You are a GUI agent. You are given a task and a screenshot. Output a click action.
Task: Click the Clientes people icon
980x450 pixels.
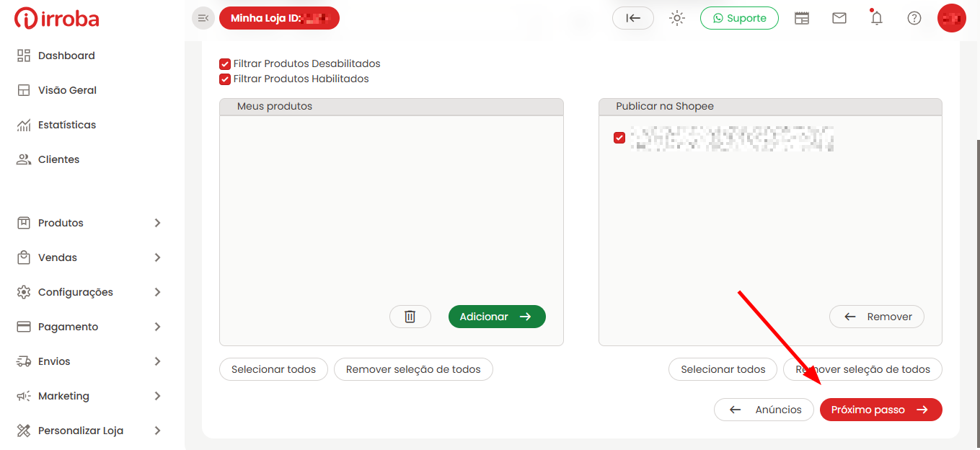click(24, 159)
